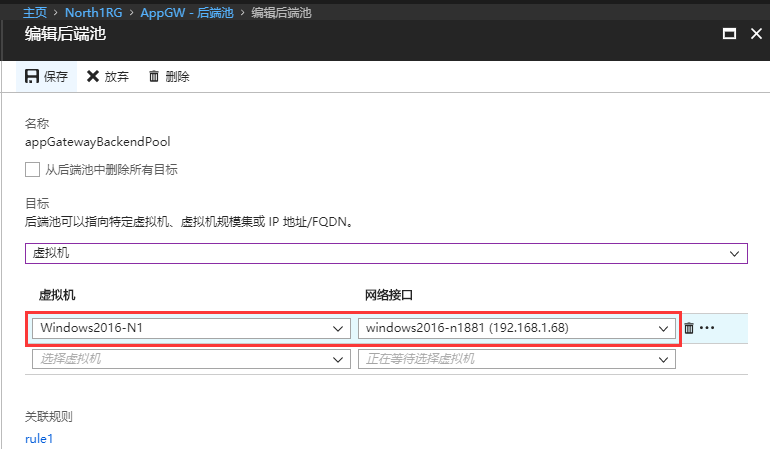Viewport: 770px width, 449px height.
Task: Check remove all targets from backend pool
Action: coord(33,169)
